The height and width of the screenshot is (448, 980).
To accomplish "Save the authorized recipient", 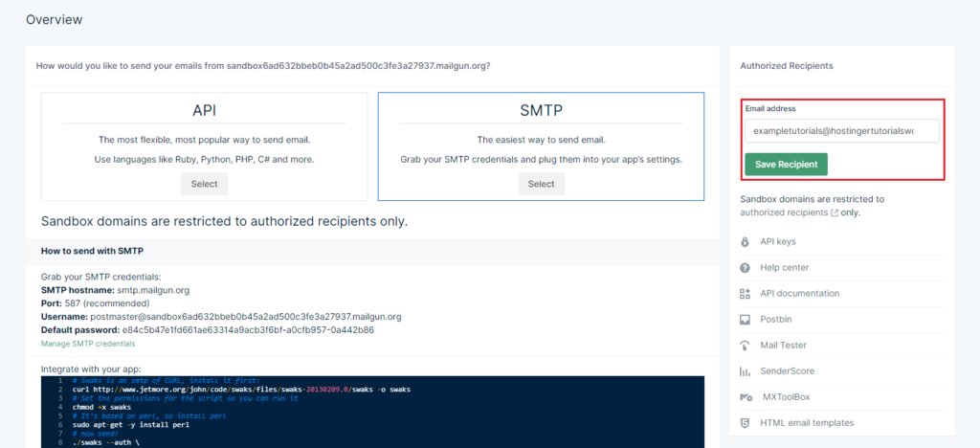I will pos(787,165).
